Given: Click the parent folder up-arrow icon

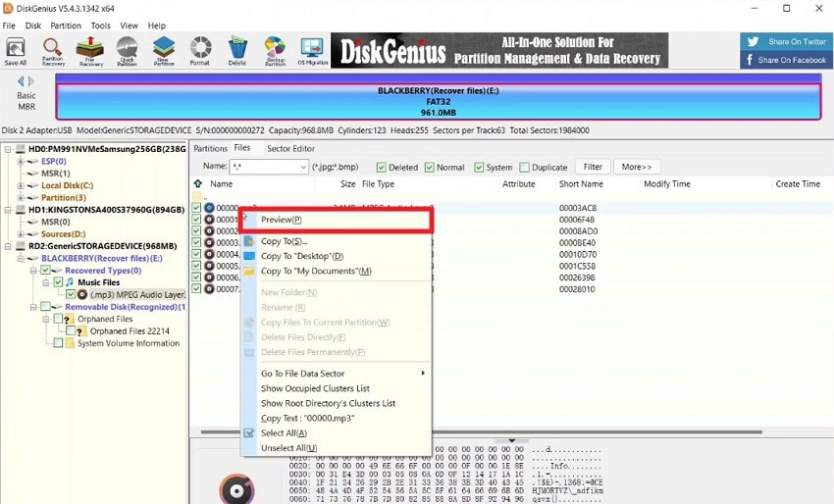Looking at the screenshot, I should [198, 183].
